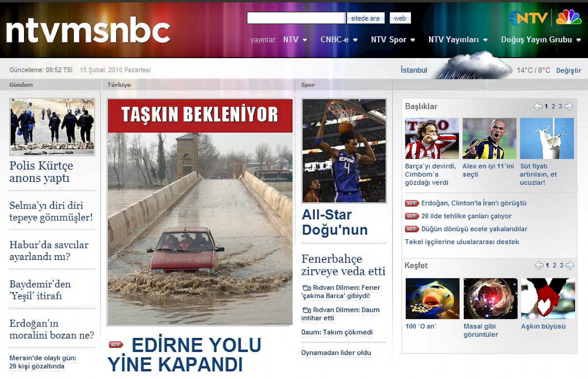This screenshot has height=379, width=588.
Task: Click previous arrow in Keşfet panel
Action: (539, 266)
